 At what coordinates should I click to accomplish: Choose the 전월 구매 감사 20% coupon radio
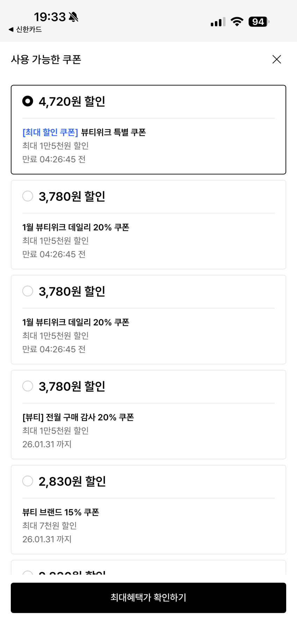point(28,386)
